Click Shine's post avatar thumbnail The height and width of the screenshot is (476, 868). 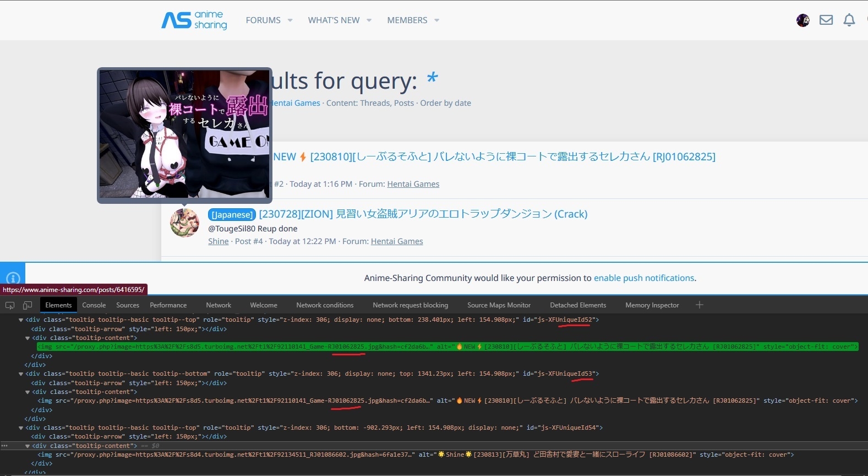[x=185, y=223]
